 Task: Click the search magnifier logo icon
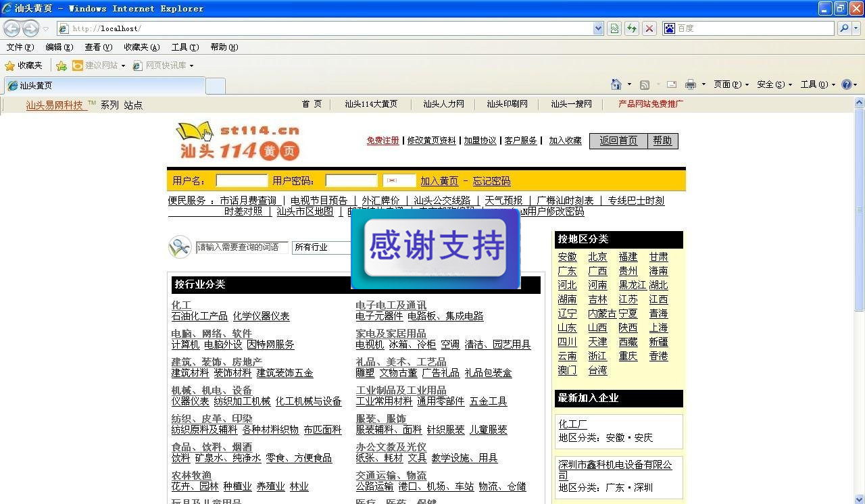click(180, 247)
